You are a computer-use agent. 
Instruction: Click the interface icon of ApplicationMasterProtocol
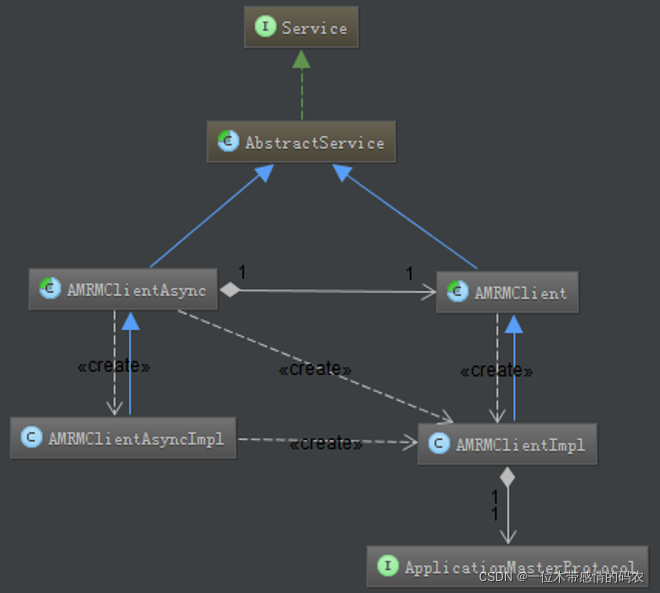click(x=388, y=567)
